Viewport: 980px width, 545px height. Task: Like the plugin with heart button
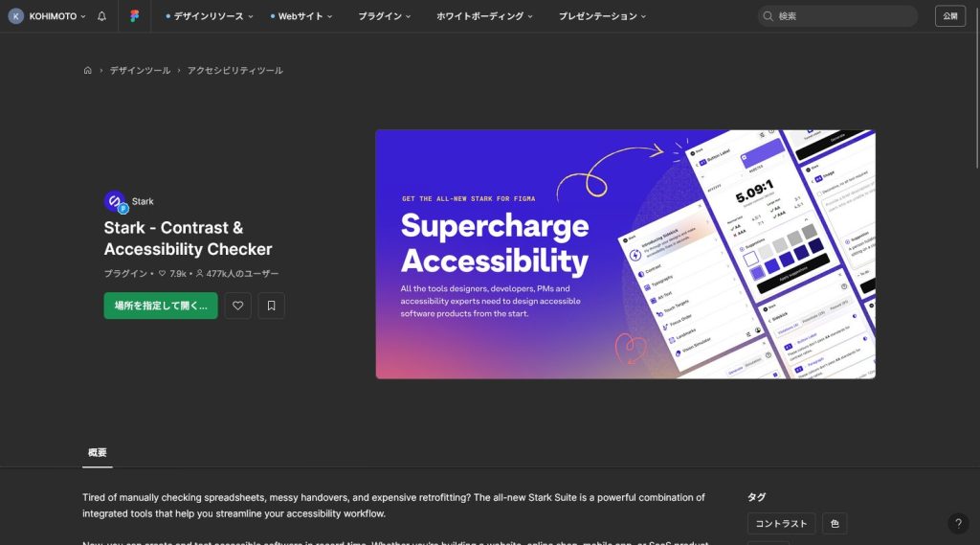tap(238, 306)
